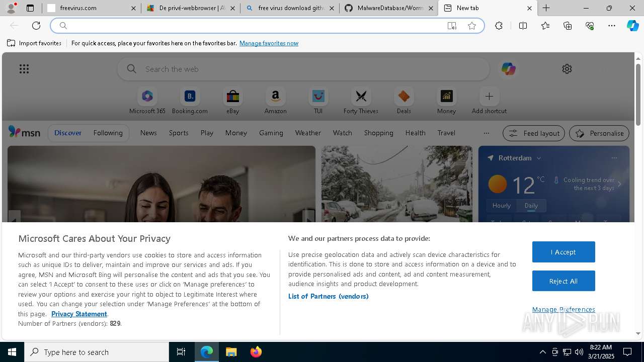Open the Deals shortcut
Image resolution: width=644 pixels, height=362 pixels.
tap(404, 101)
